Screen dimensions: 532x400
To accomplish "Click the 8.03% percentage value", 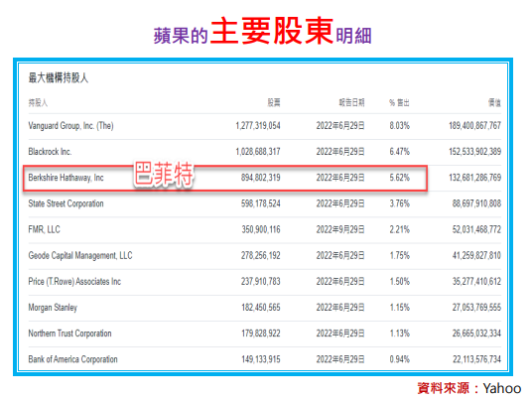I will coord(399,126).
